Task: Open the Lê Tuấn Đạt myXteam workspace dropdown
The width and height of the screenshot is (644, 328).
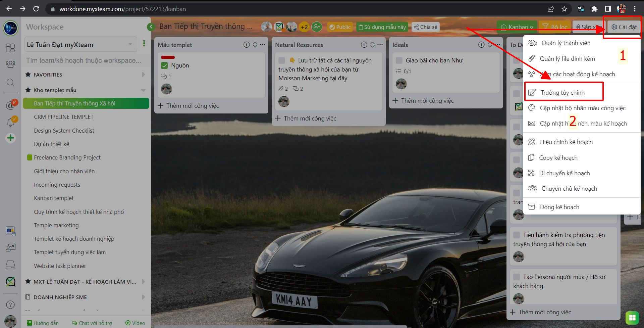Action: click(x=81, y=44)
